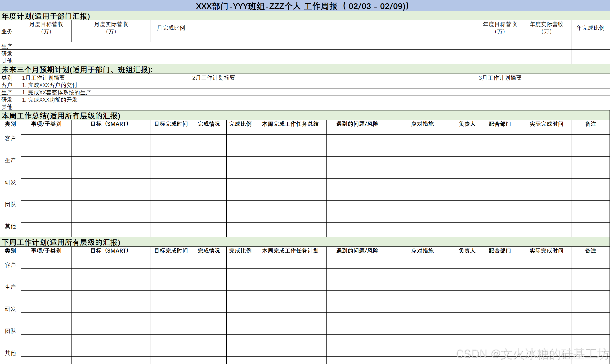Select the 月完成比例 header cell

[x=171, y=28]
